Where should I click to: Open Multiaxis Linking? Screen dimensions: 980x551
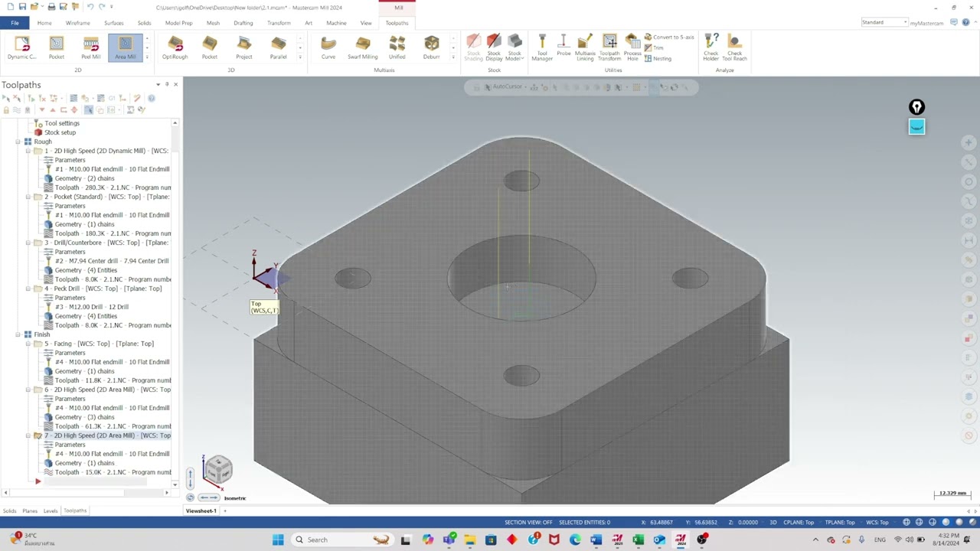[x=585, y=47]
